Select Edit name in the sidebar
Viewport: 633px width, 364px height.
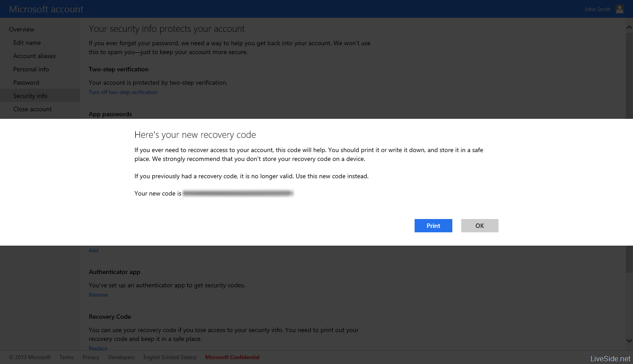[x=27, y=43]
